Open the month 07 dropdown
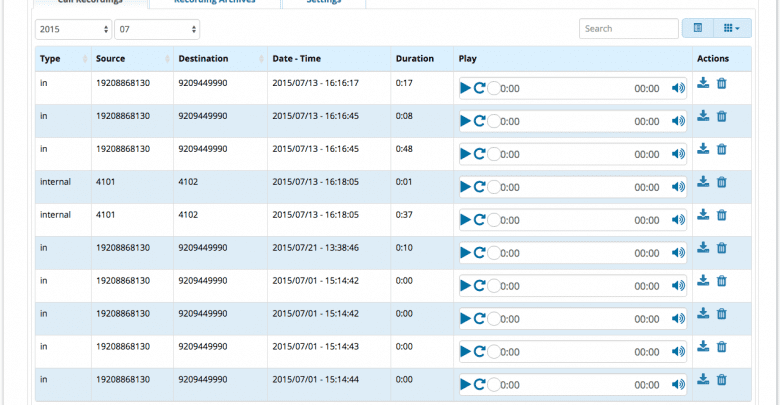This screenshot has width=780, height=405. 157,29
